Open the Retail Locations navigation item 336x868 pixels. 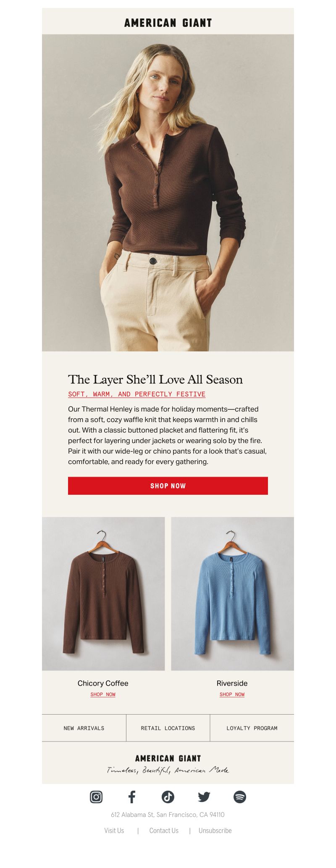[168, 728]
